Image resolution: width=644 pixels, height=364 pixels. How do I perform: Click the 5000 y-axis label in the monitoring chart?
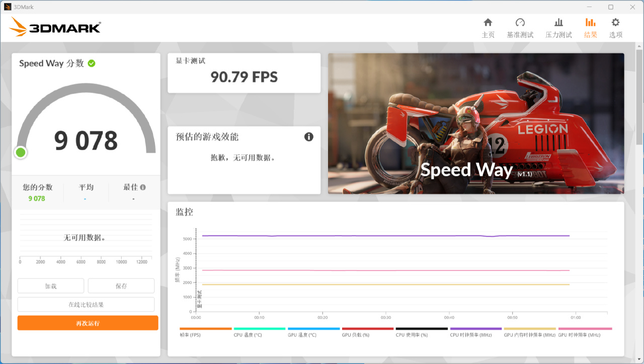pos(188,239)
